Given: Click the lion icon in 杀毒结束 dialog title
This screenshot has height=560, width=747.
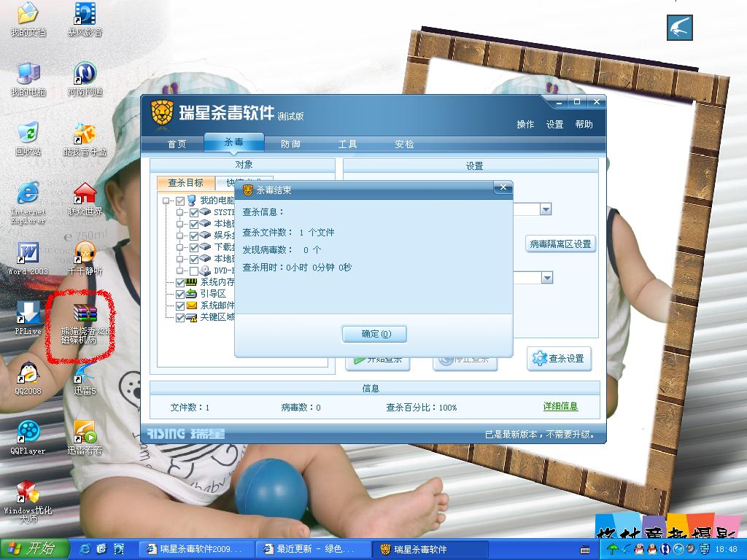Looking at the screenshot, I should [248, 190].
